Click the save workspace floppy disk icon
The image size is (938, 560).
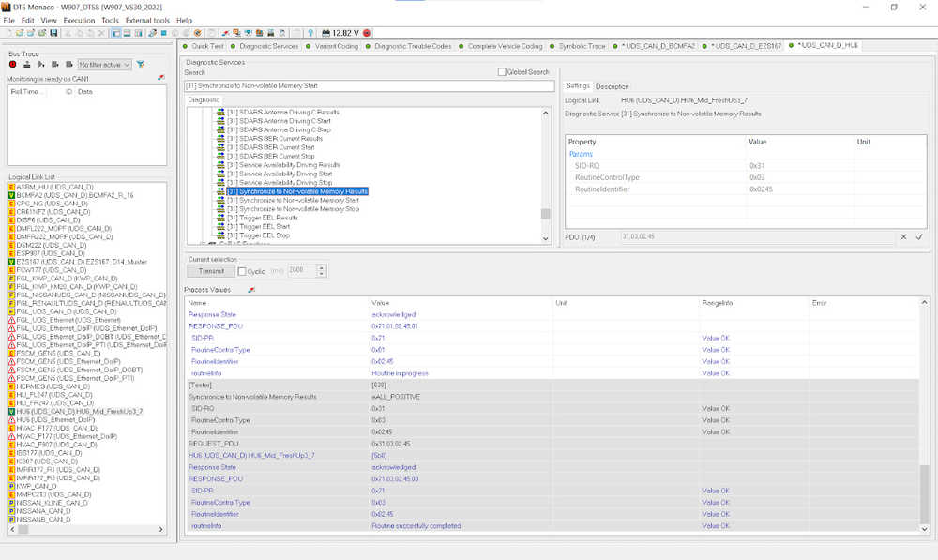click(x=53, y=33)
